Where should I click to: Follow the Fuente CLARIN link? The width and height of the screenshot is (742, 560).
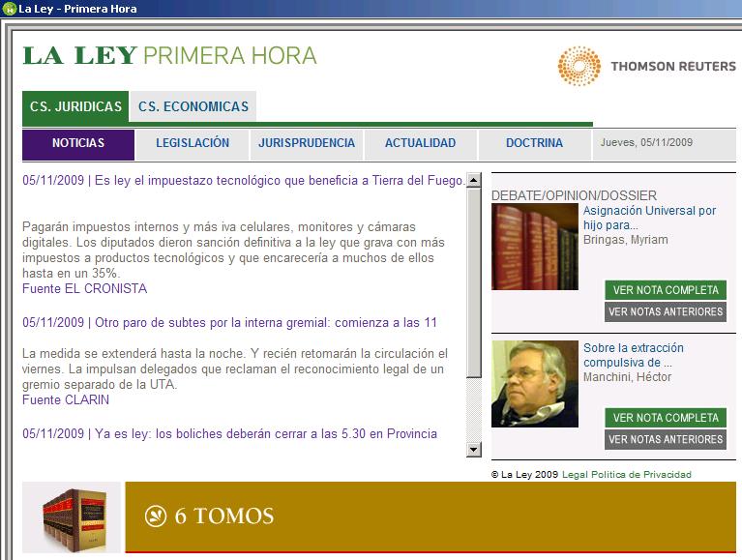(x=66, y=399)
